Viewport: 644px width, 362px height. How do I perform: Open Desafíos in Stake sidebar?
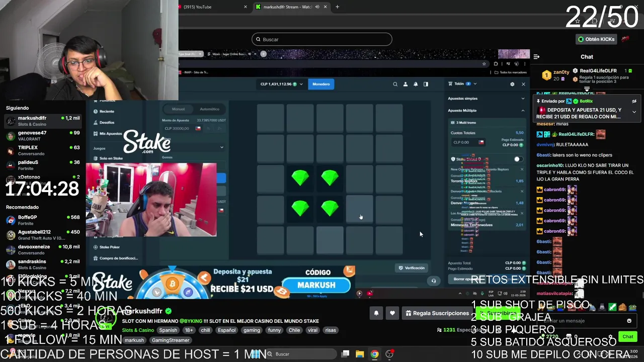107,123
